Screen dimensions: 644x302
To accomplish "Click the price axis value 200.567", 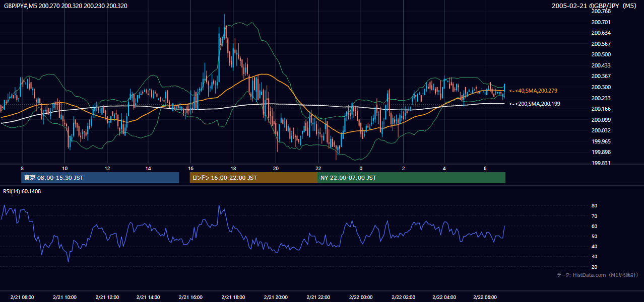I will click(602, 44).
